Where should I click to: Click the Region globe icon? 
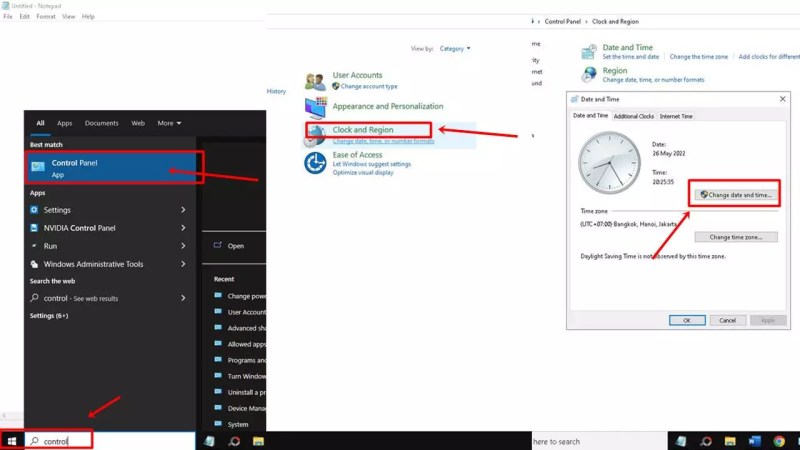click(589, 74)
